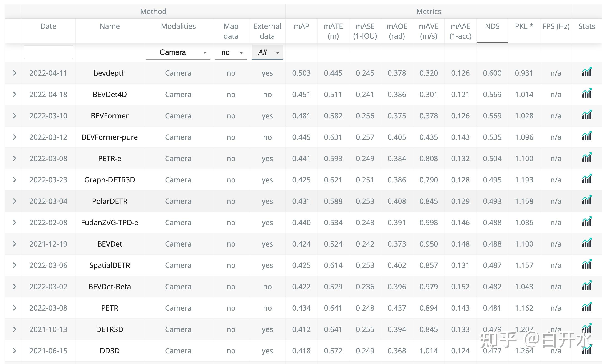Viewport: 608px width, 364px height.
Task: Sort table by mAP column header
Action: (x=301, y=26)
